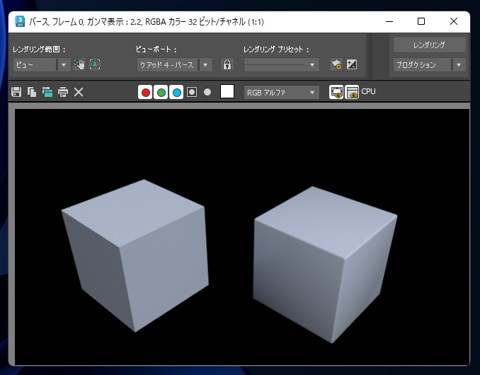Click the edit region icon
The width and height of the screenshot is (480, 375).
(x=79, y=64)
